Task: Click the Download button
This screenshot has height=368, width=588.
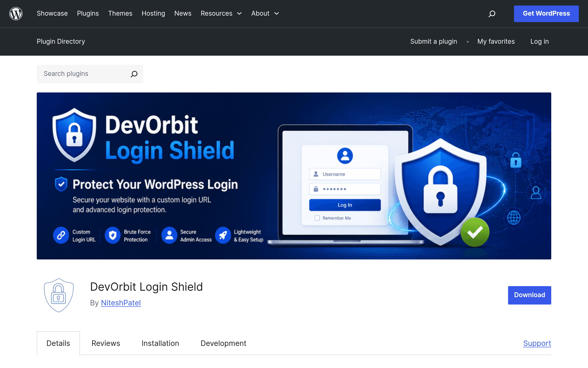Action: pyautogui.click(x=529, y=295)
